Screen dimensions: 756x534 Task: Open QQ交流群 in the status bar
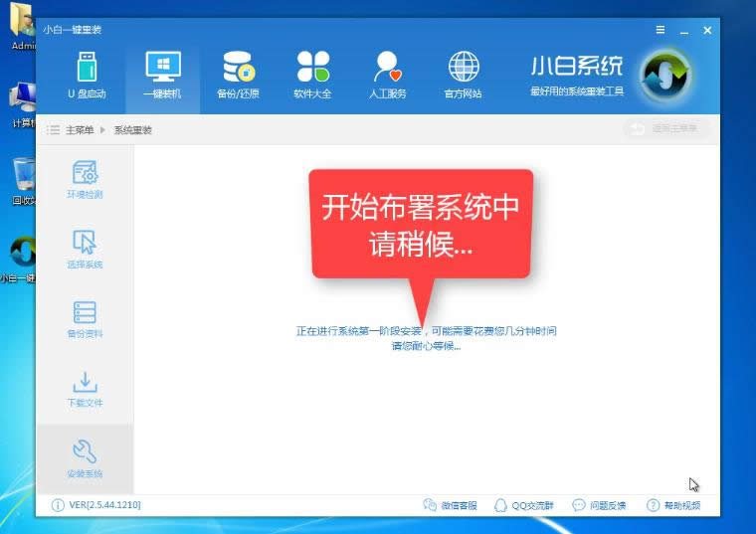[x=524, y=505]
